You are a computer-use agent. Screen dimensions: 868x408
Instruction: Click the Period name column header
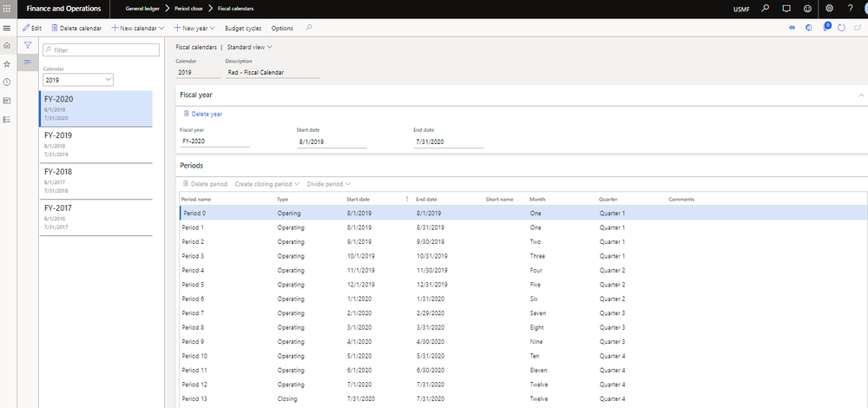pos(196,199)
